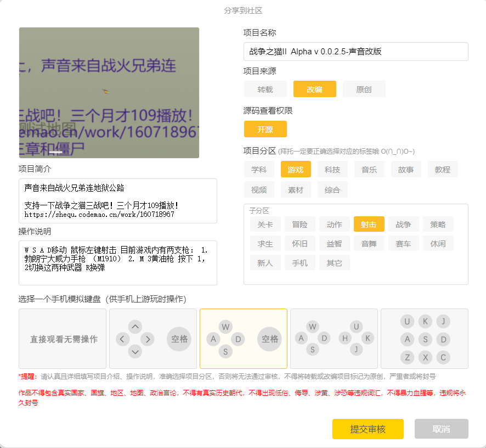
Task: Select the 冒险 subcategory tag
Action: [299, 225]
